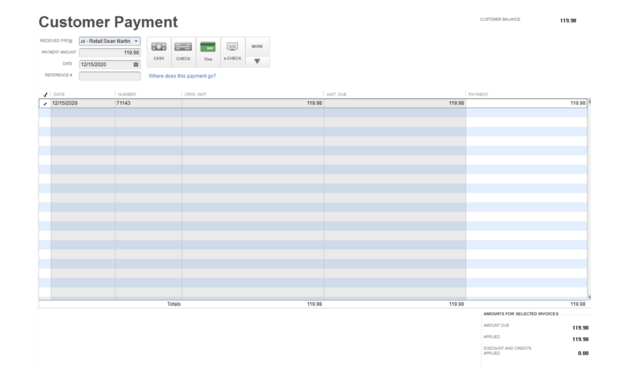This screenshot has width=618, height=369.
Task: Click the customer balance value 119.98
Action: 568,20
